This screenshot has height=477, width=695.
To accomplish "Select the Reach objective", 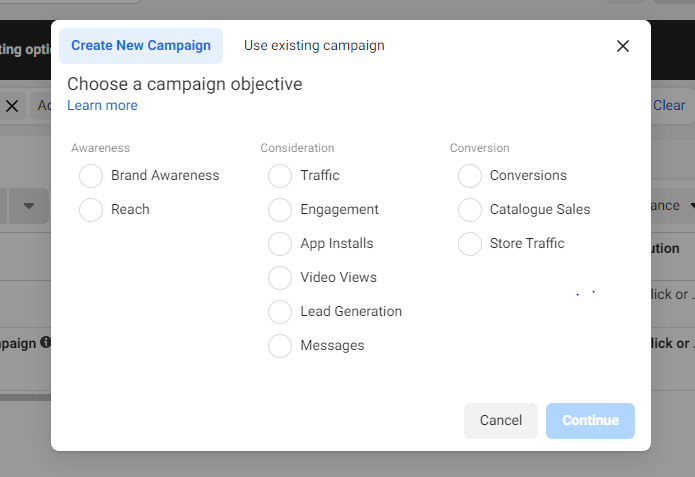I will tap(91, 210).
